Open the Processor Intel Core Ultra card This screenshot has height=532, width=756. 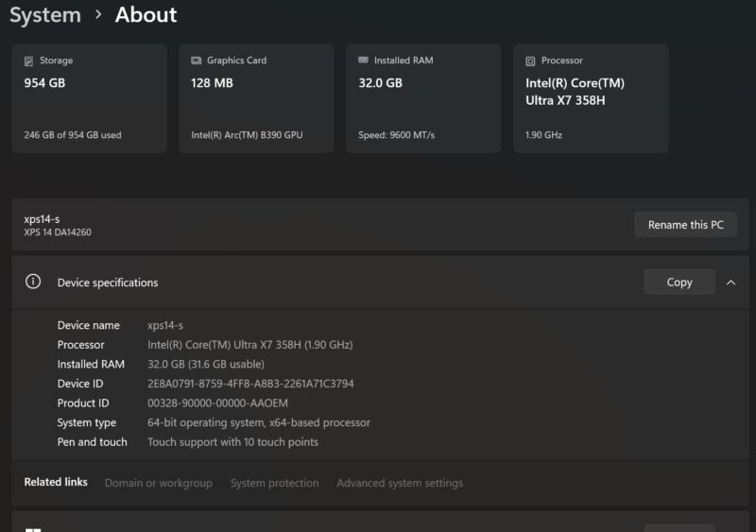click(591, 99)
